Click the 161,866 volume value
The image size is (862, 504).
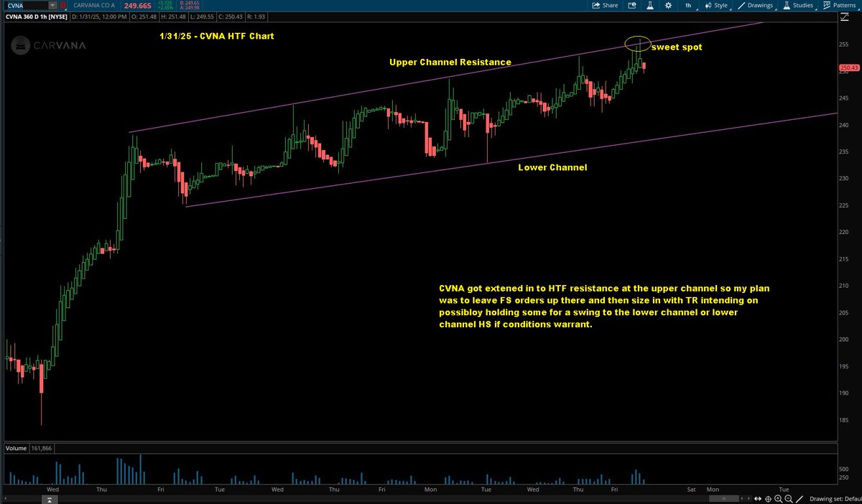point(42,448)
